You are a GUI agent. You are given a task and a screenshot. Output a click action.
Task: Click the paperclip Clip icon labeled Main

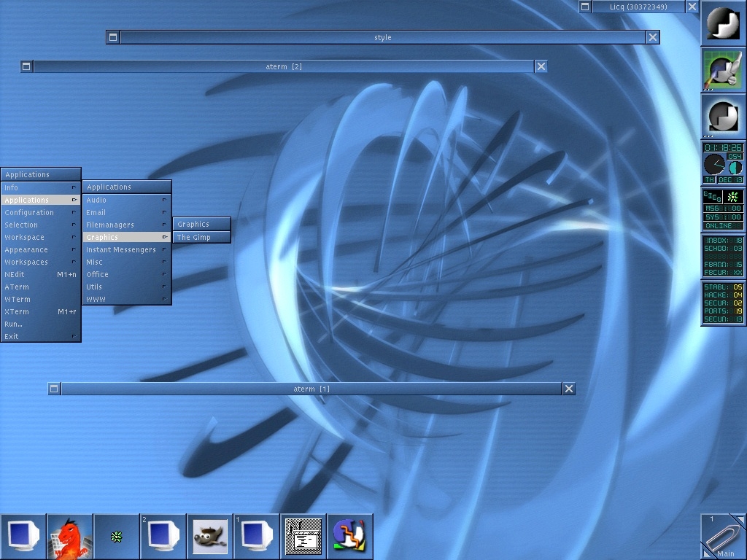[723, 537]
